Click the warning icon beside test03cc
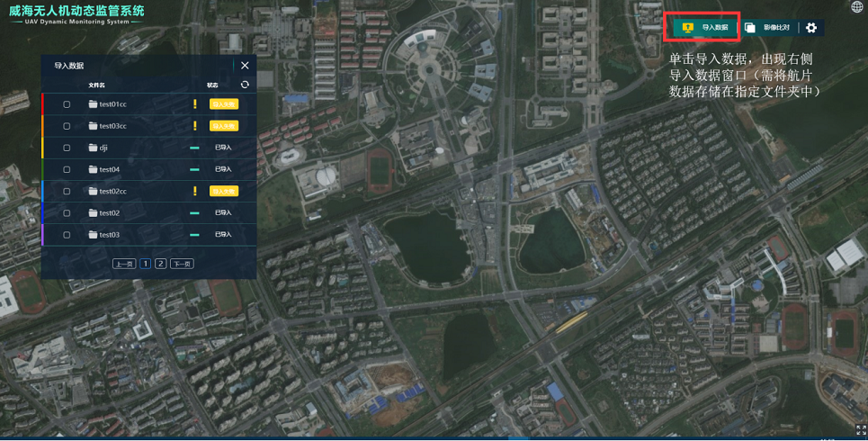 point(195,126)
